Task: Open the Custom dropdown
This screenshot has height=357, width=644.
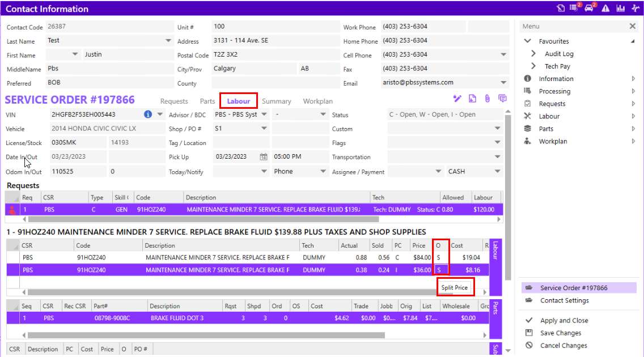Action: click(497, 129)
